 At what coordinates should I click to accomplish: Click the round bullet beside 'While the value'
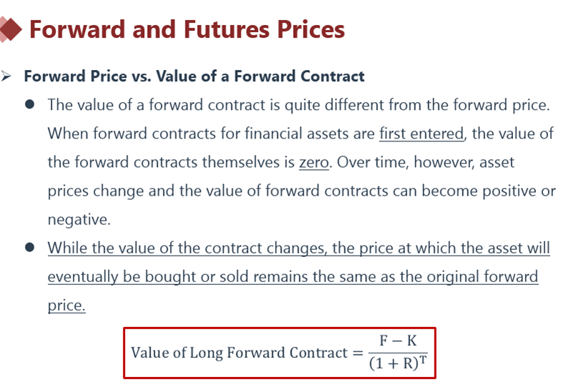[29, 248]
